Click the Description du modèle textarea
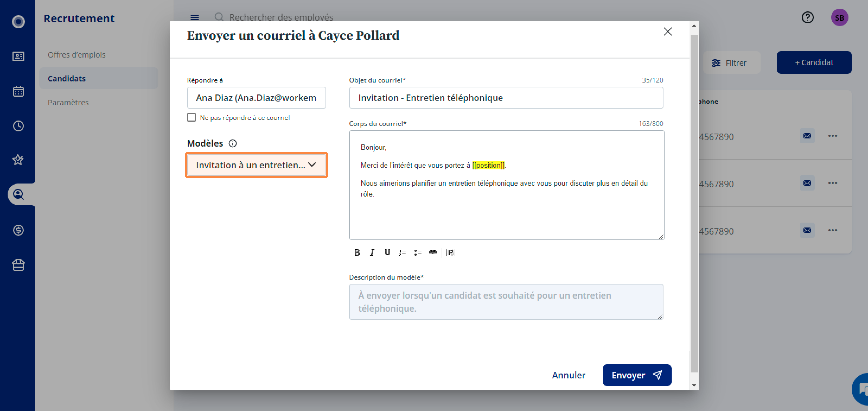The height and width of the screenshot is (411, 868). (x=506, y=302)
